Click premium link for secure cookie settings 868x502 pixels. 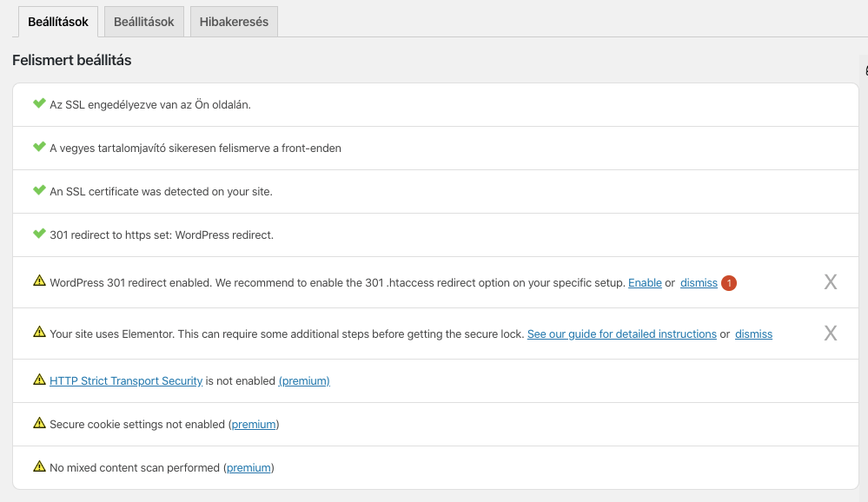pos(254,424)
